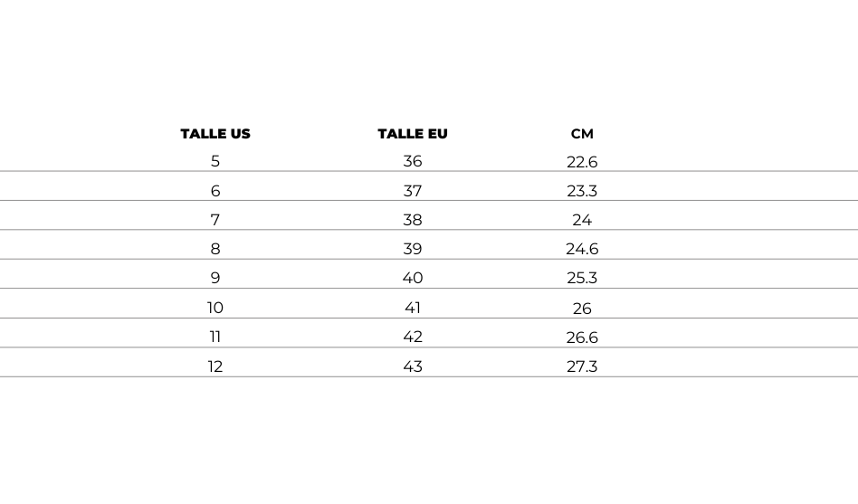Select US size 8 cell
The height and width of the screenshot is (504, 858).
click(215, 249)
